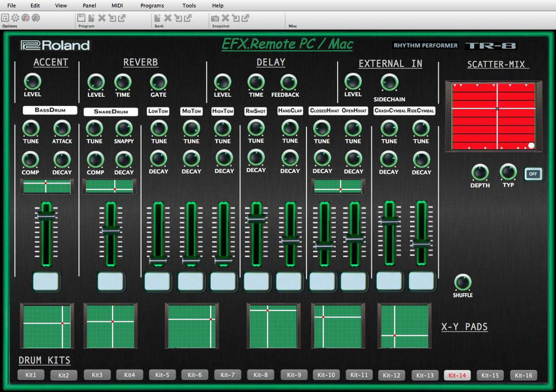556x392 pixels.
Task: Open the Programs menu
Action: (152, 5)
